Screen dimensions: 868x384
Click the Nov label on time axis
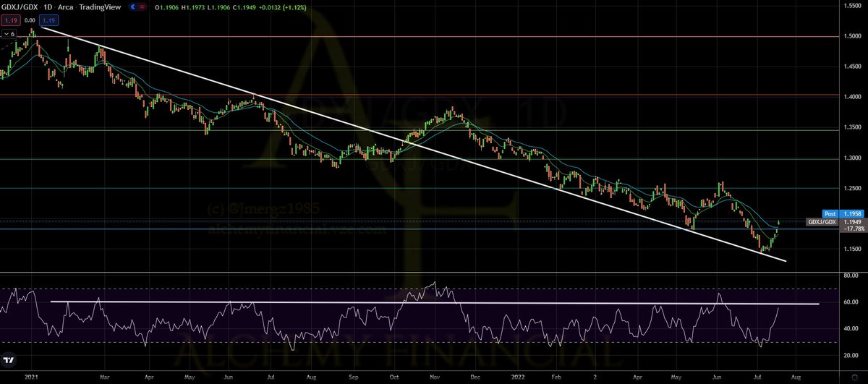435,377
